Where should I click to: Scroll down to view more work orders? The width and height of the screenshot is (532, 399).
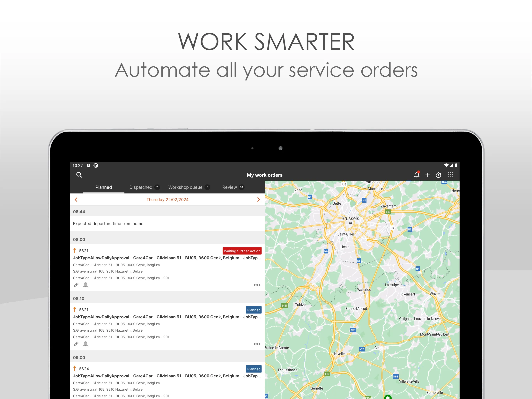pos(167,293)
